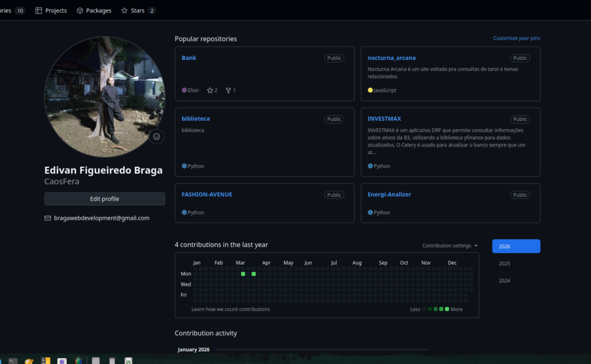Open the FASHION-AVENUE repository

(207, 194)
